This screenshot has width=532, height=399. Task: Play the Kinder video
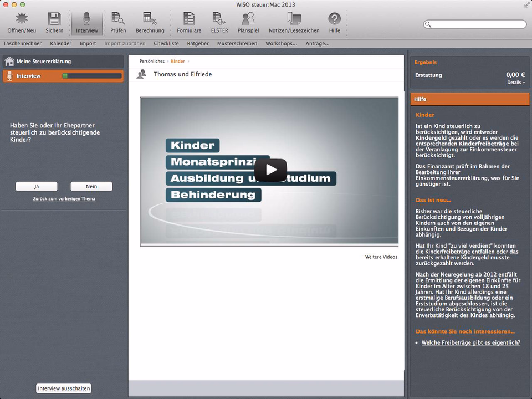pyautogui.click(x=270, y=170)
